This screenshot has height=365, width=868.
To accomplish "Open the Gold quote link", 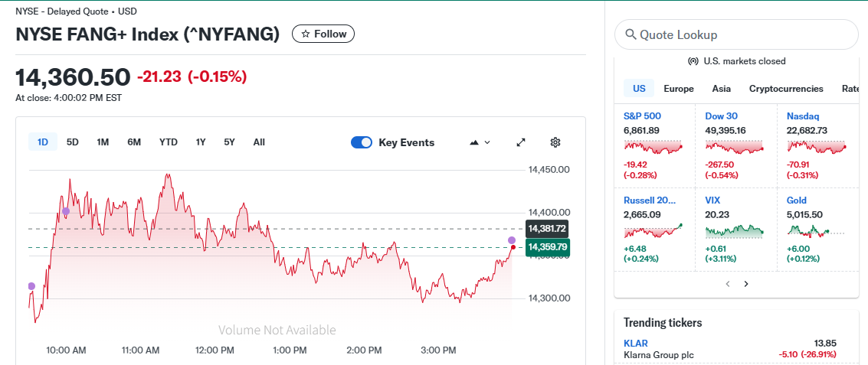I will click(x=796, y=200).
